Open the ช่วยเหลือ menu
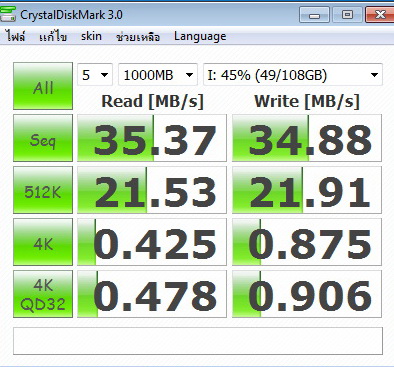This screenshot has height=367, width=394. click(x=138, y=36)
